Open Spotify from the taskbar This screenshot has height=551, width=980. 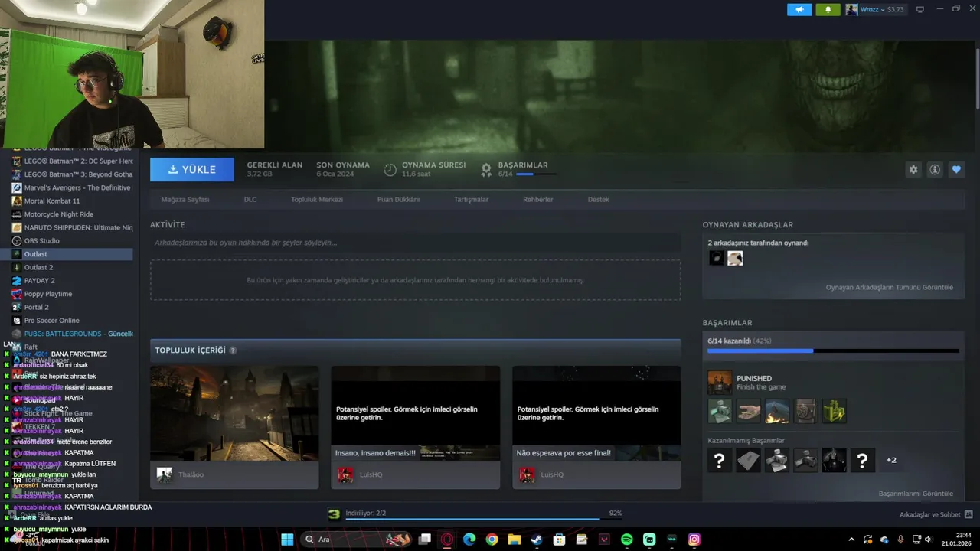(627, 540)
